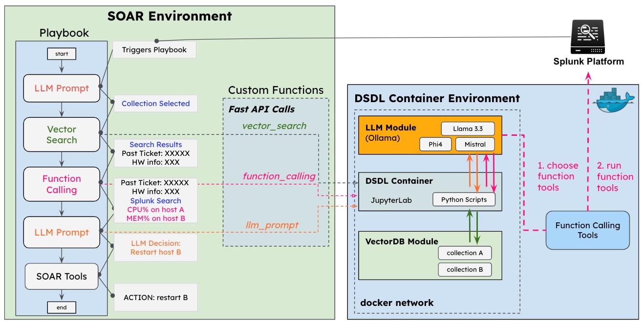Select collection B in VectorDB Module
The width and height of the screenshot is (644, 325).
[465, 269]
